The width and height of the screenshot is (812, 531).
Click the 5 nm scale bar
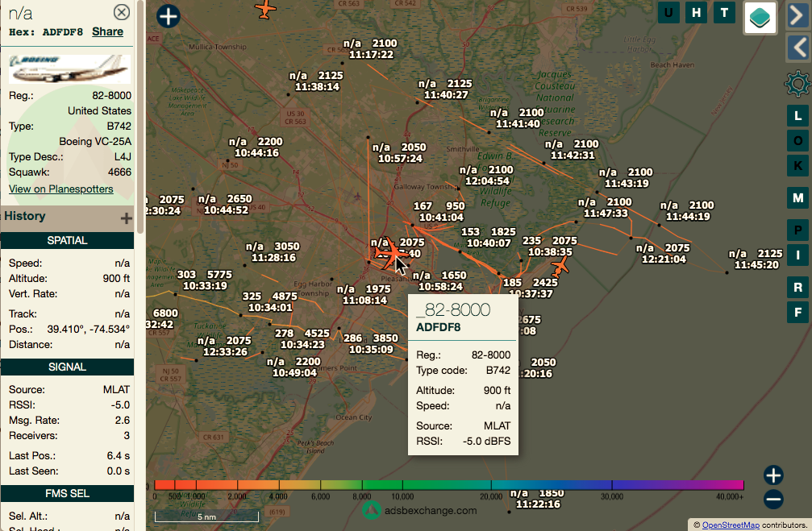[206, 516]
